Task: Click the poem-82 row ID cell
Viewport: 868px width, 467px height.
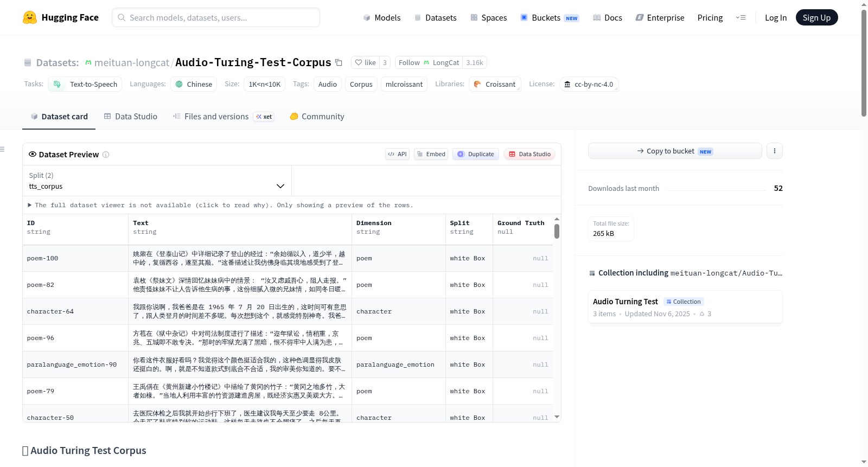Action: (x=75, y=285)
